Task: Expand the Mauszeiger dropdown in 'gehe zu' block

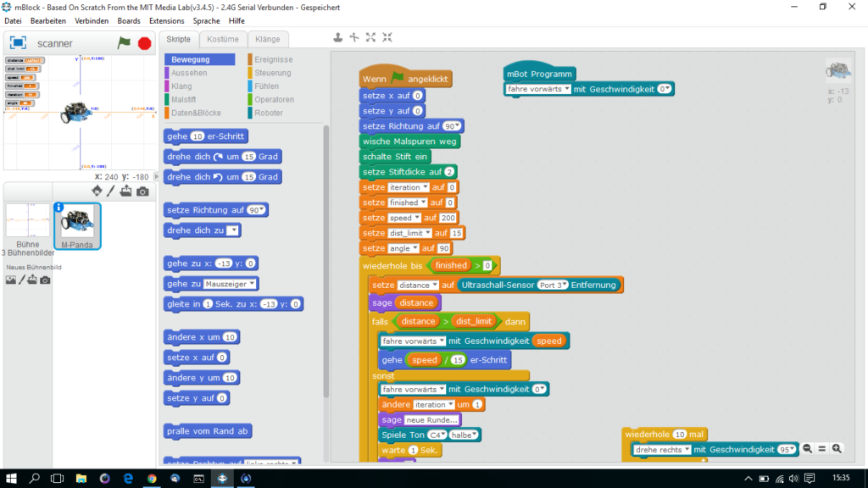Action: coord(253,284)
